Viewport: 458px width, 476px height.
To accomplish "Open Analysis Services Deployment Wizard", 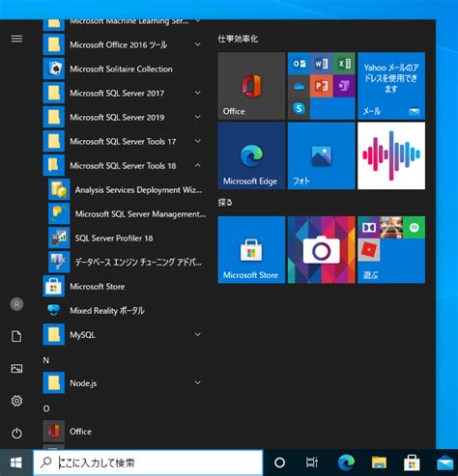I will point(127,190).
